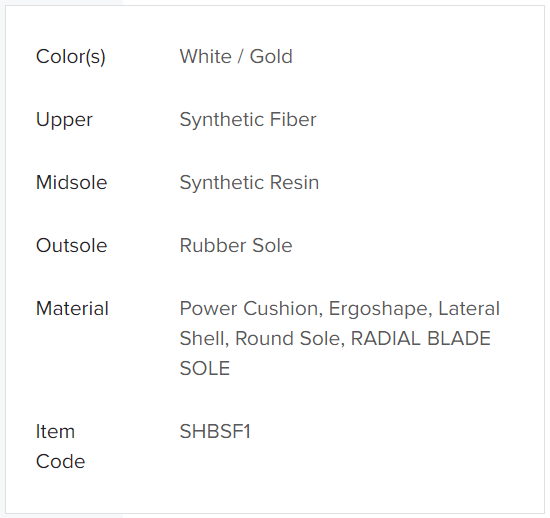Select the White / Gold color value
550x518 pixels.
pyautogui.click(x=236, y=56)
